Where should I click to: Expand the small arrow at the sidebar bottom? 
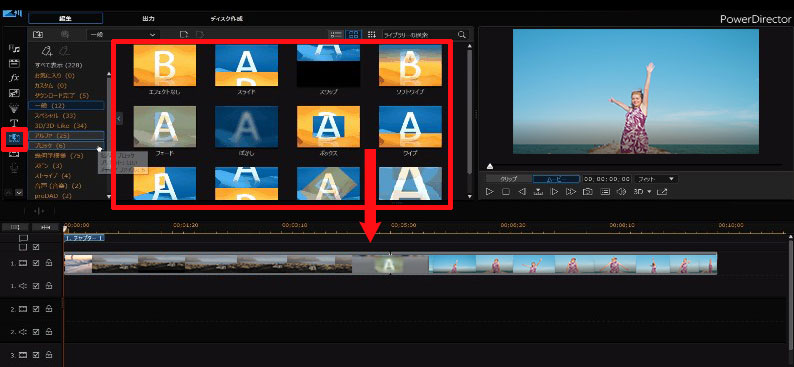point(19,192)
